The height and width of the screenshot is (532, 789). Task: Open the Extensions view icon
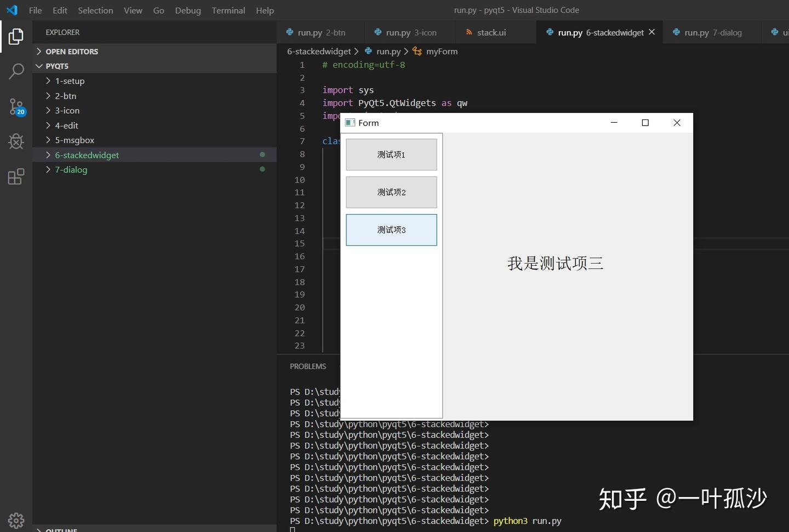(15, 176)
